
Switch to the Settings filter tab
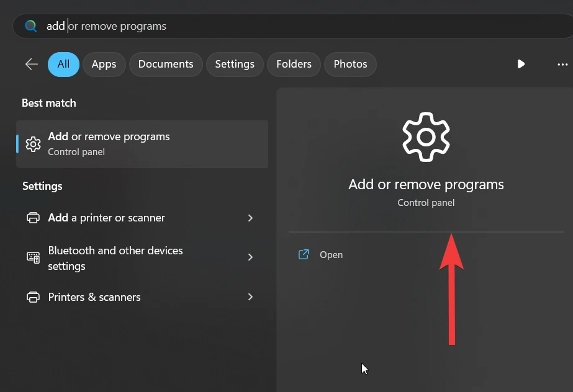[x=235, y=65]
